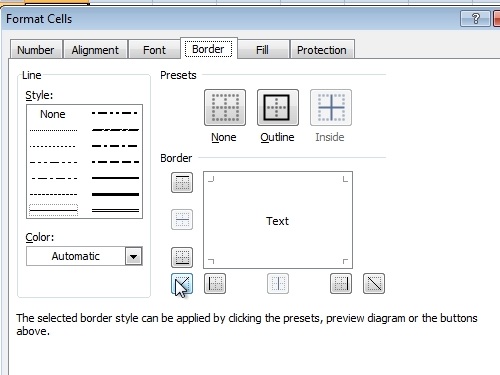Viewport: 500px width, 375px height.
Task: Open the Automatic color dropdown arrow
Action: [133, 256]
